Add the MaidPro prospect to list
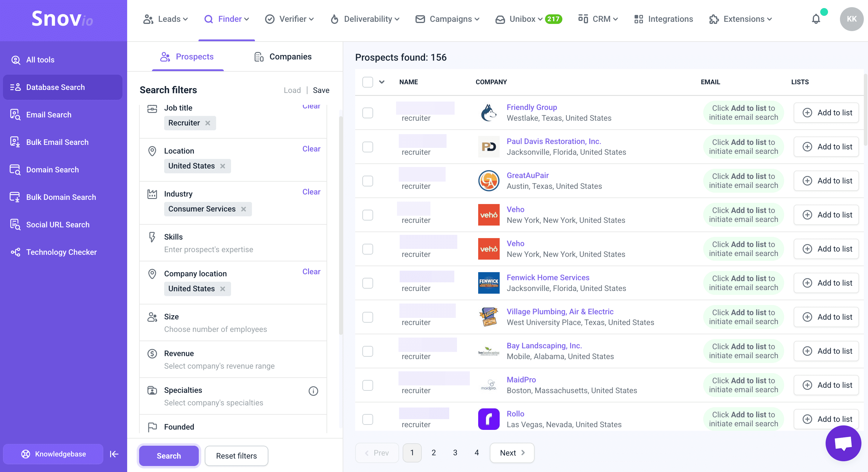This screenshot has height=472, width=868. pos(826,385)
